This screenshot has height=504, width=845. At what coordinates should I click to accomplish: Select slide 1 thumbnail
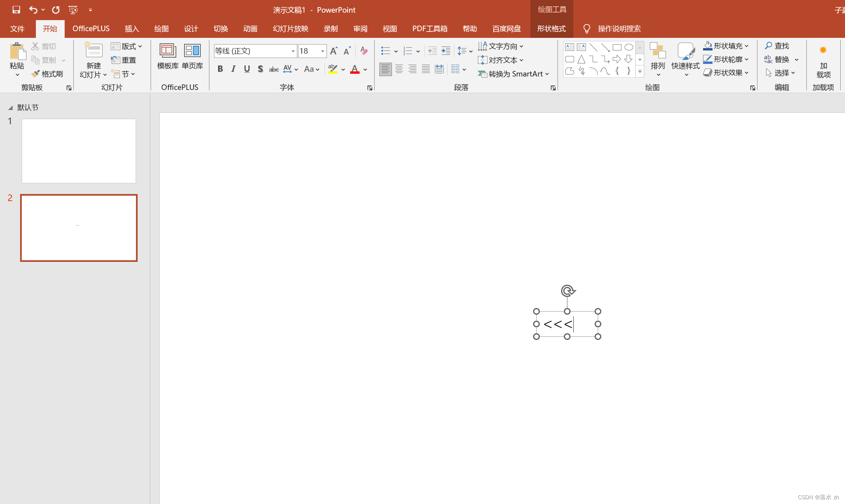point(79,151)
